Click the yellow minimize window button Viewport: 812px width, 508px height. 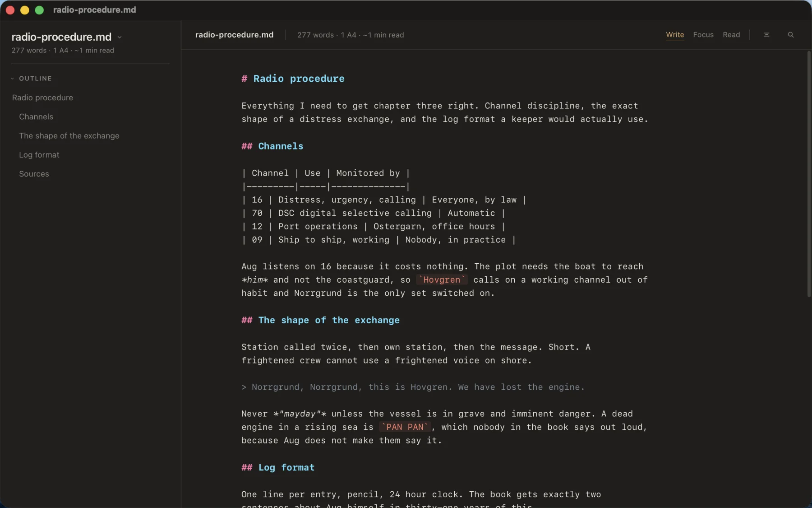pos(25,10)
